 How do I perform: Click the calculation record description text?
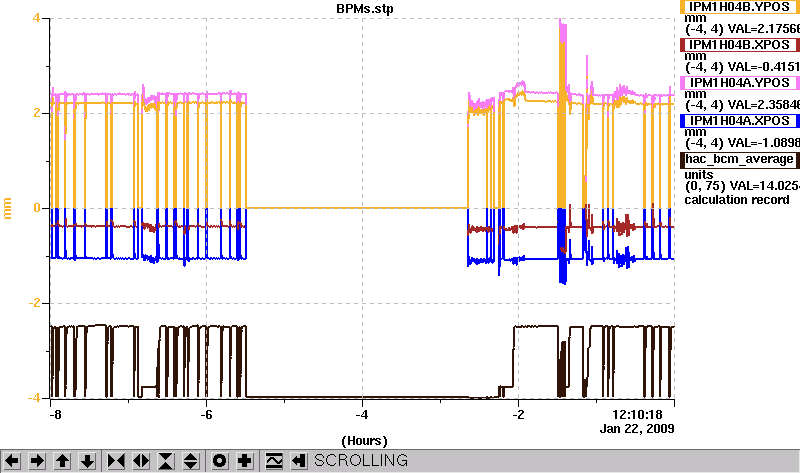[737, 200]
